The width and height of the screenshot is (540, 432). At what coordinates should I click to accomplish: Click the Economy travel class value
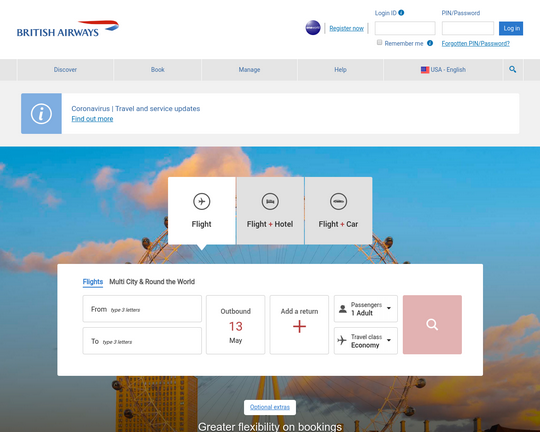365,345
